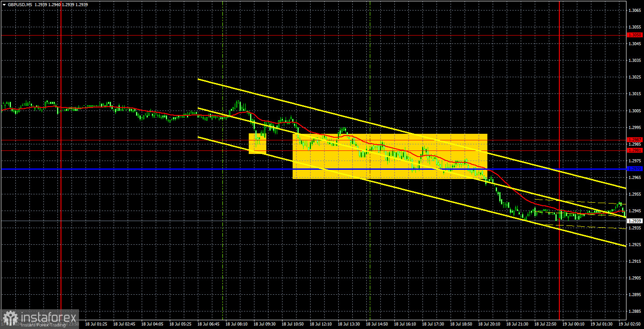Click the GBPUSD,M5 symbol title text
The image size is (644, 329).
[x=21, y=4]
